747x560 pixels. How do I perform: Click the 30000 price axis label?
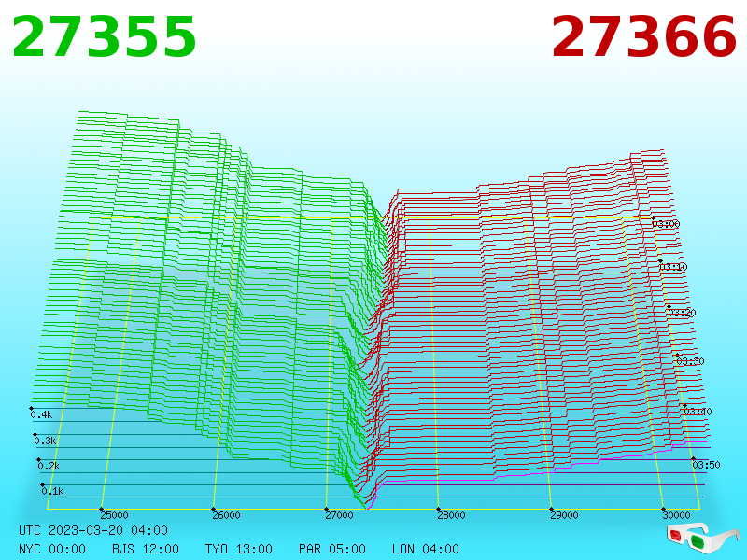tap(676, 515)
